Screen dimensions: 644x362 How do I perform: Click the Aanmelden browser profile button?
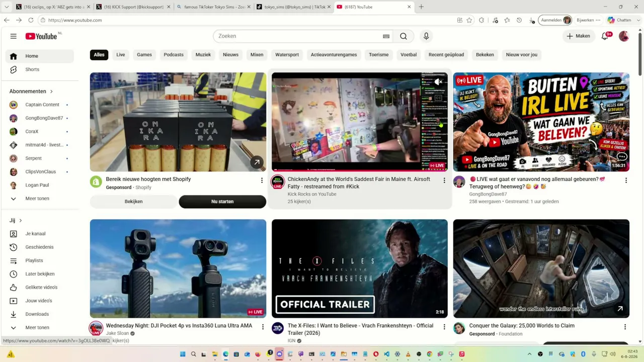pyautogui.click(x=555, y=20)
